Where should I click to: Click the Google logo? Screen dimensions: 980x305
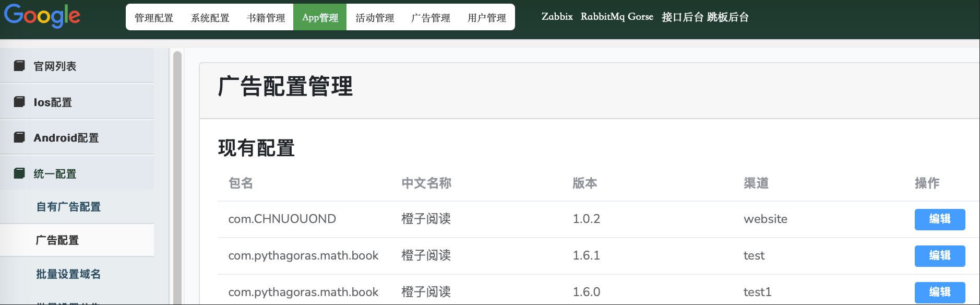[42, 16]
